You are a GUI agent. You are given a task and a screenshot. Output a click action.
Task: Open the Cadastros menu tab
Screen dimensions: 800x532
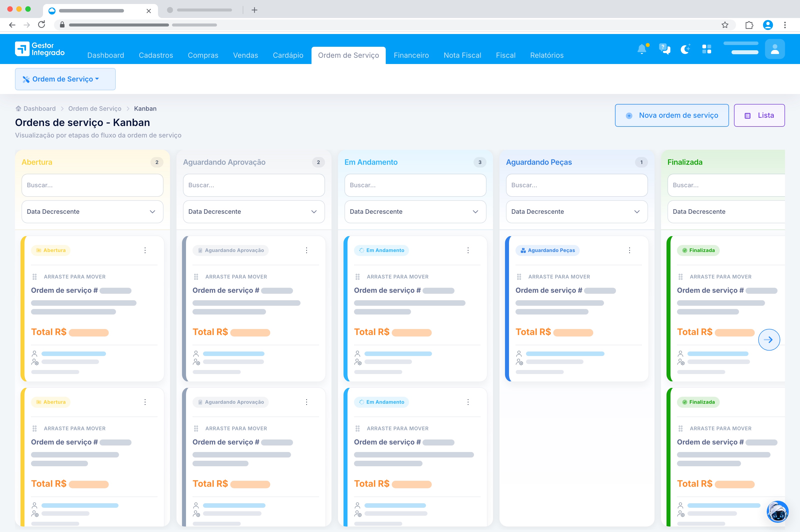tap(156, 55)
